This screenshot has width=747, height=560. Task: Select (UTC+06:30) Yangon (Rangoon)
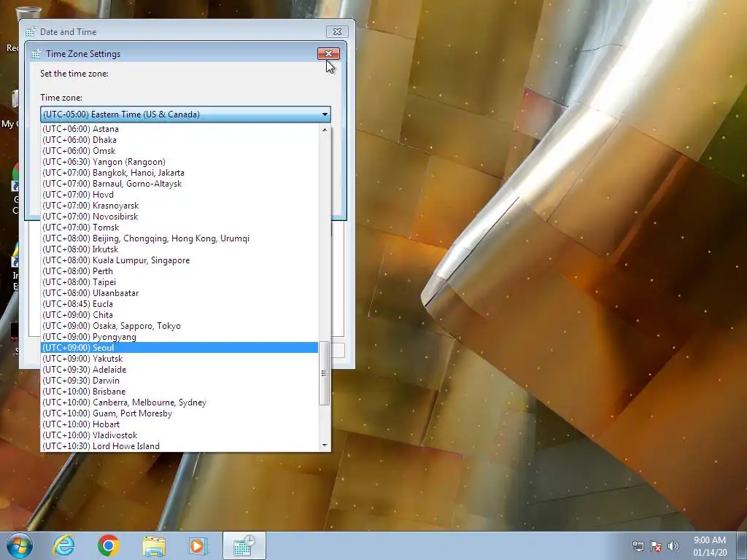pos(179,162)
